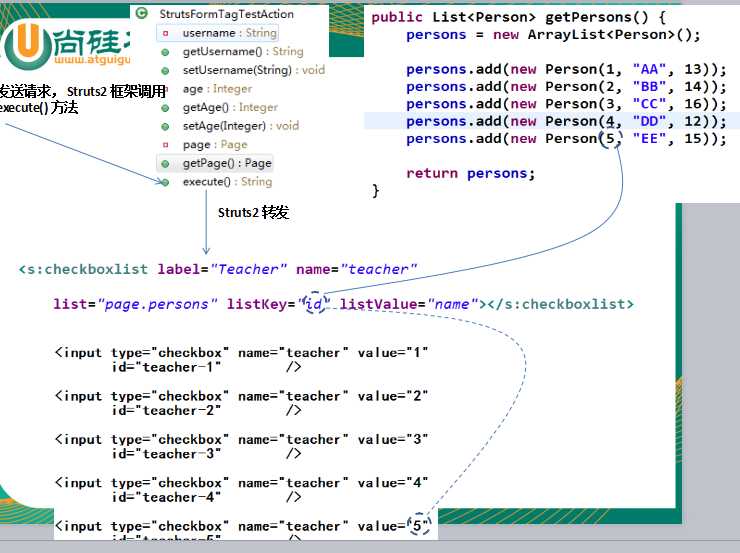
Task: Click the id="teacher-2" text
Action: 166,411
